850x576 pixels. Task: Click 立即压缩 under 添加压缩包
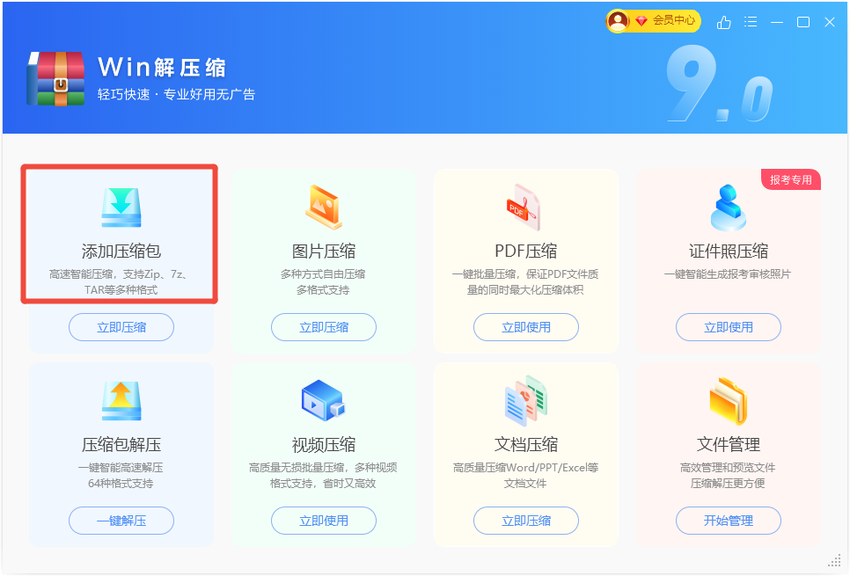click(121, 327)
